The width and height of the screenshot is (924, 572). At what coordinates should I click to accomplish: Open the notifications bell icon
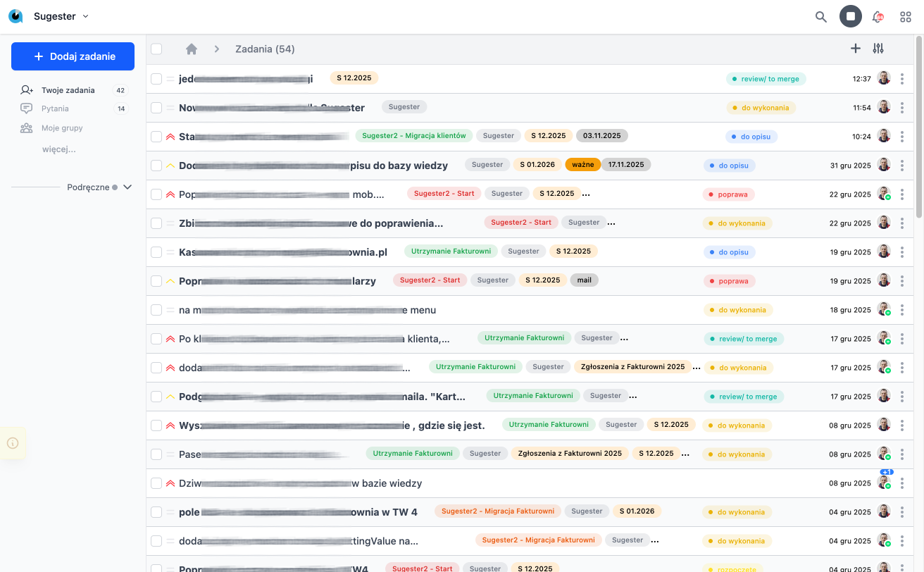[x=878, y=17]
